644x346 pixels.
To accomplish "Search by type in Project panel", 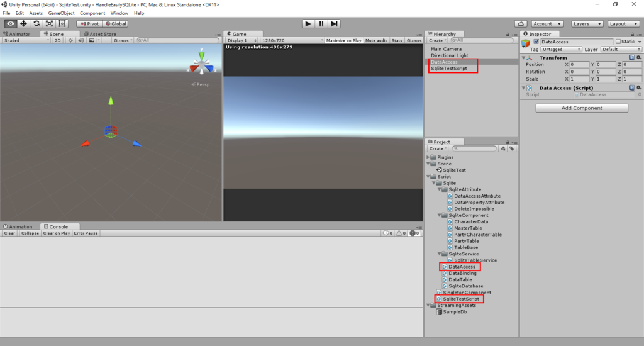I will click(502, 148).
